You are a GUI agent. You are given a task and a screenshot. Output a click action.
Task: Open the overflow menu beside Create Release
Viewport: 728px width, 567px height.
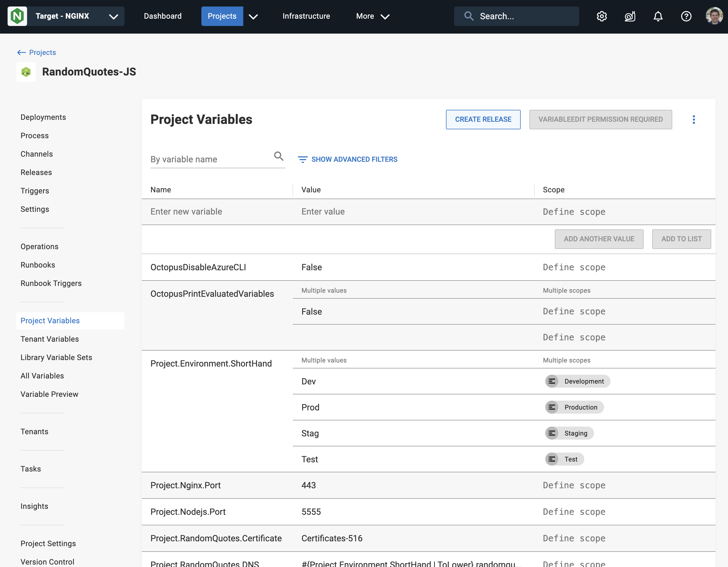tap(694, 120)
